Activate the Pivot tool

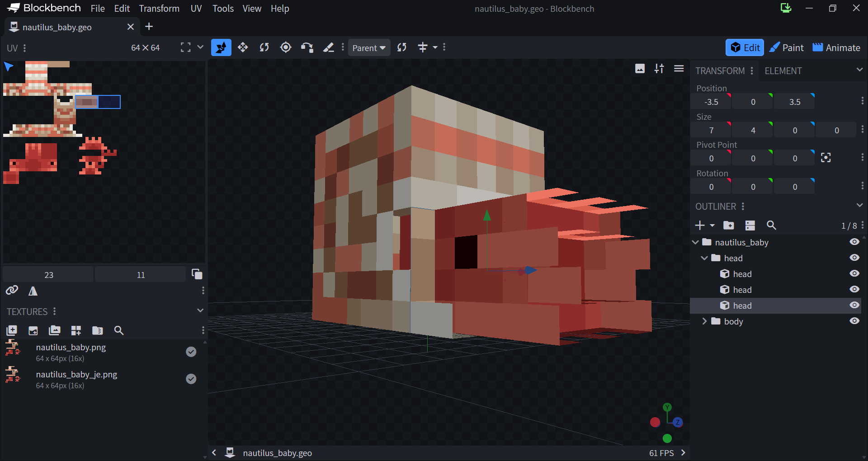pos(286,47)
